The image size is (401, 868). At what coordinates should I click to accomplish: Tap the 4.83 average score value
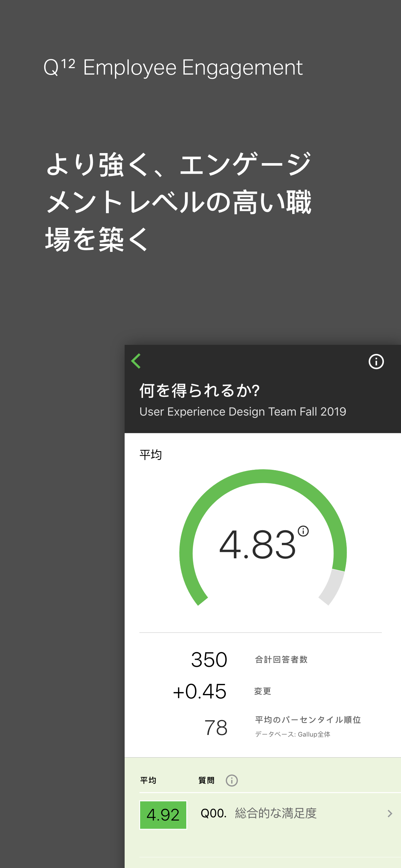click(x=257, y=544)
